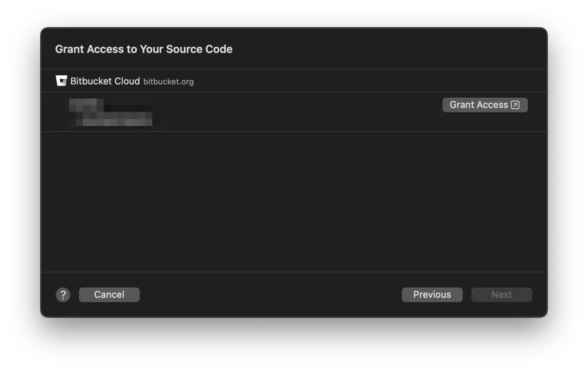Click the footer space between Cancel and Previous
This screenshot has height=371, width=588.
268,295
